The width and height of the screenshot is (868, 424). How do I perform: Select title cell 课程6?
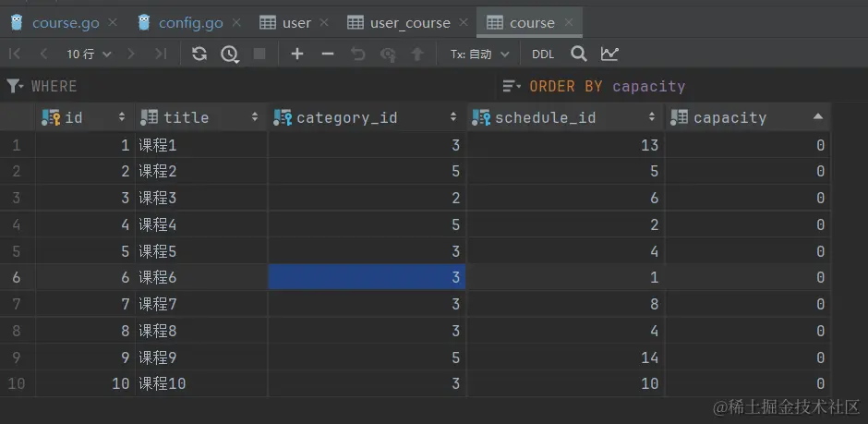point(201,277)
